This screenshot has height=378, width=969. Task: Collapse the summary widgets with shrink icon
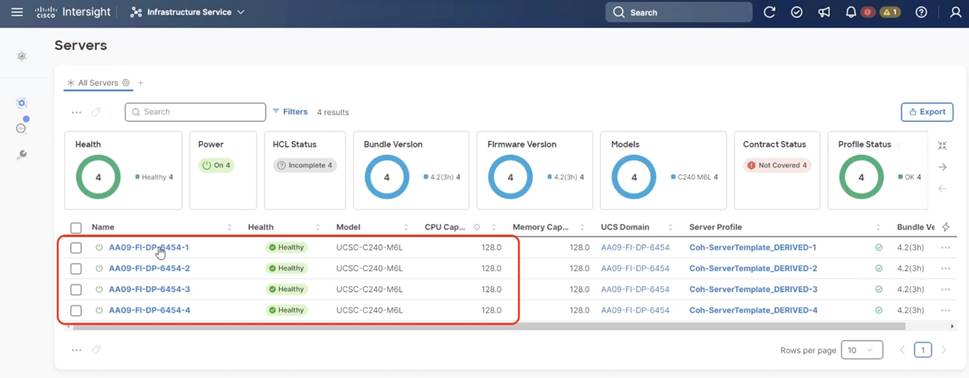coord(942,146)
